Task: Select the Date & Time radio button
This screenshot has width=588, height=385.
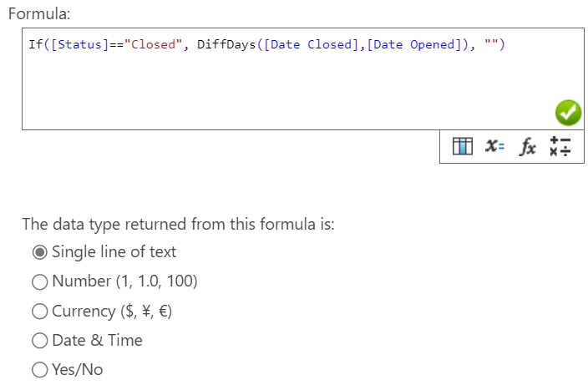Action: click(x=40, y=341)
